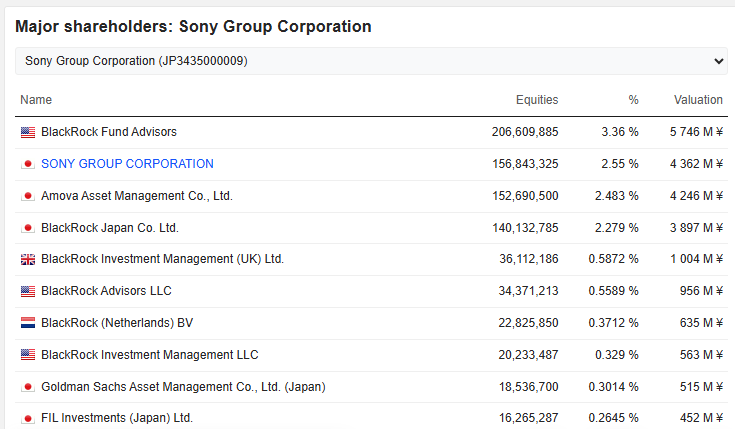Click the dropdown chevron arrow at right
This screenshot has width=735, height=429.
click(x=718, y=61)
